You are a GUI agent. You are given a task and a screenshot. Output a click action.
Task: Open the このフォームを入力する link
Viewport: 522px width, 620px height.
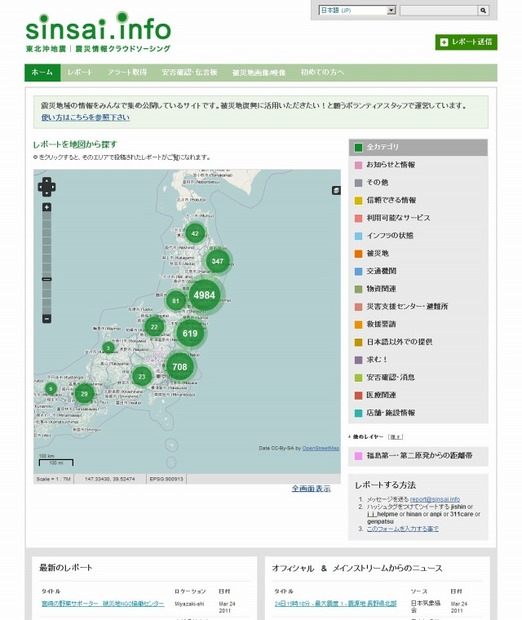tap(403, 529)
